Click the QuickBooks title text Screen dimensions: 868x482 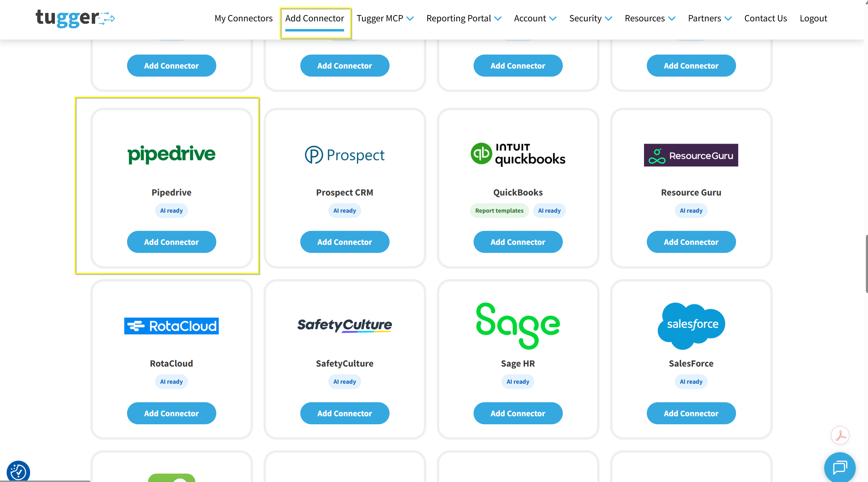point(518,192)
